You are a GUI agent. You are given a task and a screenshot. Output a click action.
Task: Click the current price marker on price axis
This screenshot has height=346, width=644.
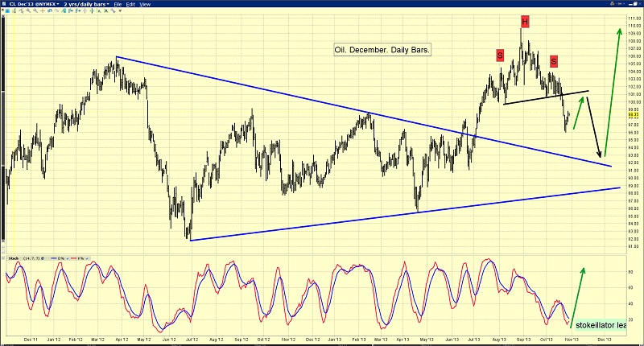tap(634, 115)
